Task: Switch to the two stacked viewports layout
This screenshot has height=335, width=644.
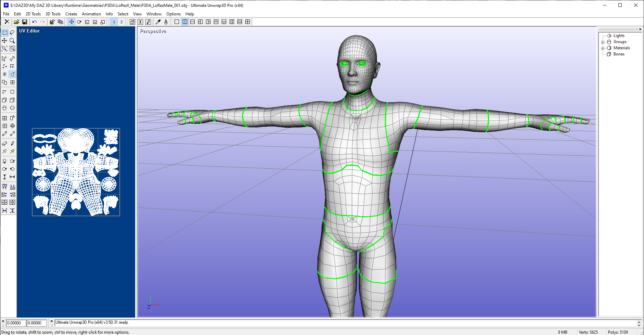Action: [x=193, y=22]
